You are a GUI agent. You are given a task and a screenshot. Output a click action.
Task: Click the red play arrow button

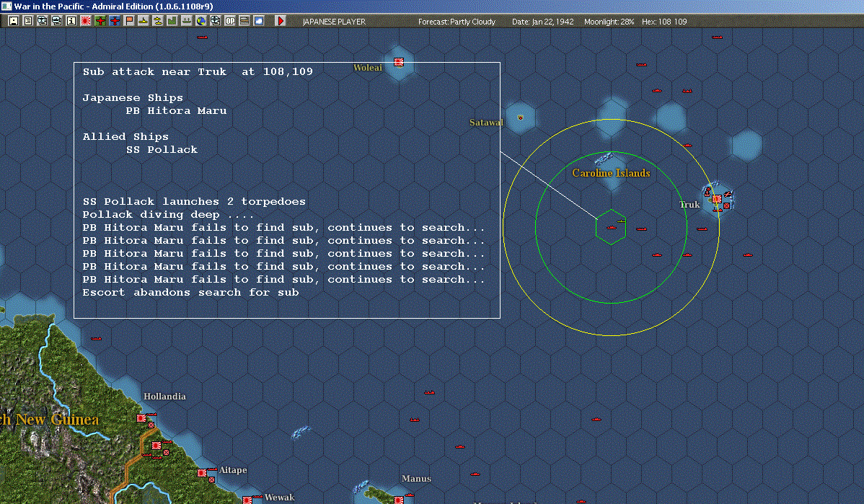[x=281, y=21]
